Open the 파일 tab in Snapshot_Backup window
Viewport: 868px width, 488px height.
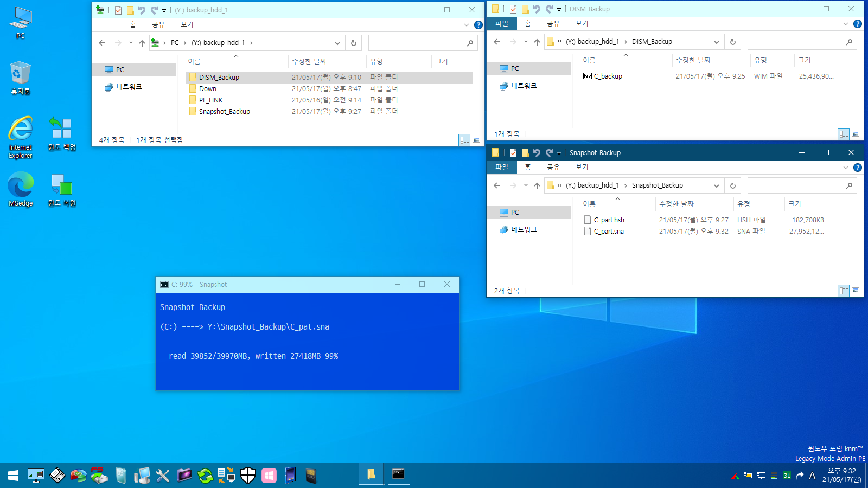502,167
